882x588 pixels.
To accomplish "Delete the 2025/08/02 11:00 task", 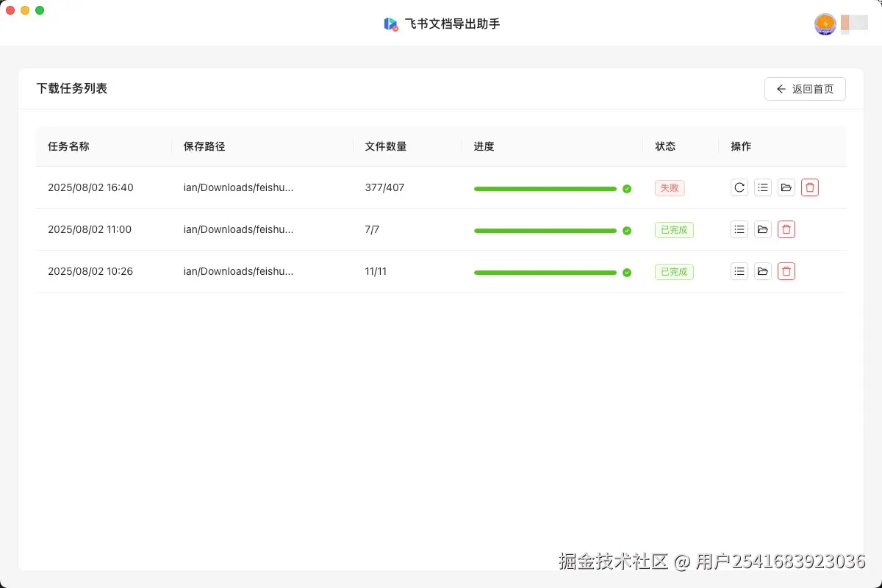I will (x=786, y=229).
